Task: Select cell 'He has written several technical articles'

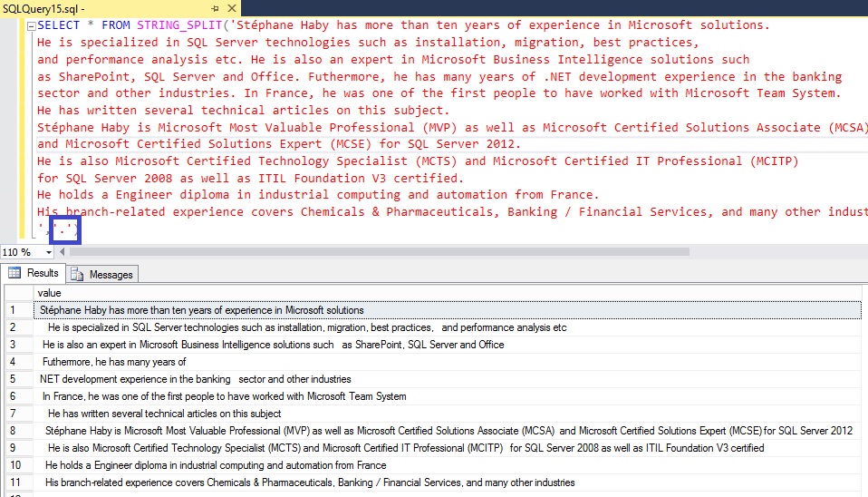Action: coord(448,414)
